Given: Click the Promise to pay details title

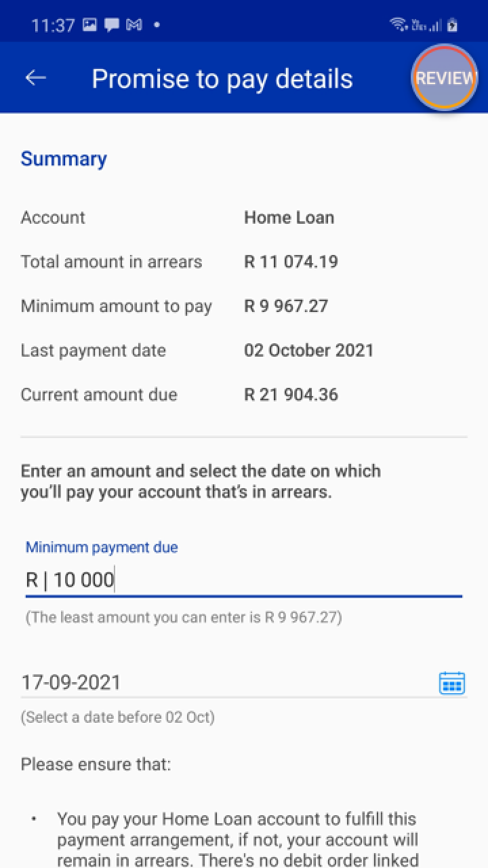Looking at the screenshot, I should click(222, 79).
